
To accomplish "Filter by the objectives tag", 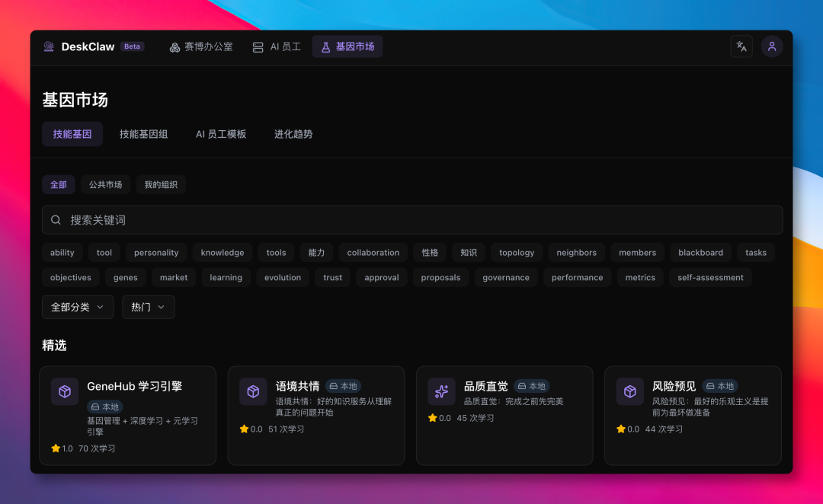I will [x=71, y=277].
